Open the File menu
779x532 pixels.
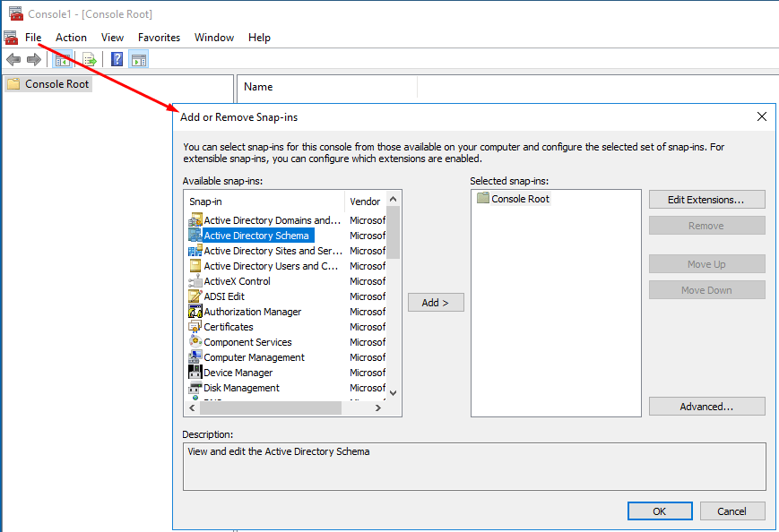point(33,38)
